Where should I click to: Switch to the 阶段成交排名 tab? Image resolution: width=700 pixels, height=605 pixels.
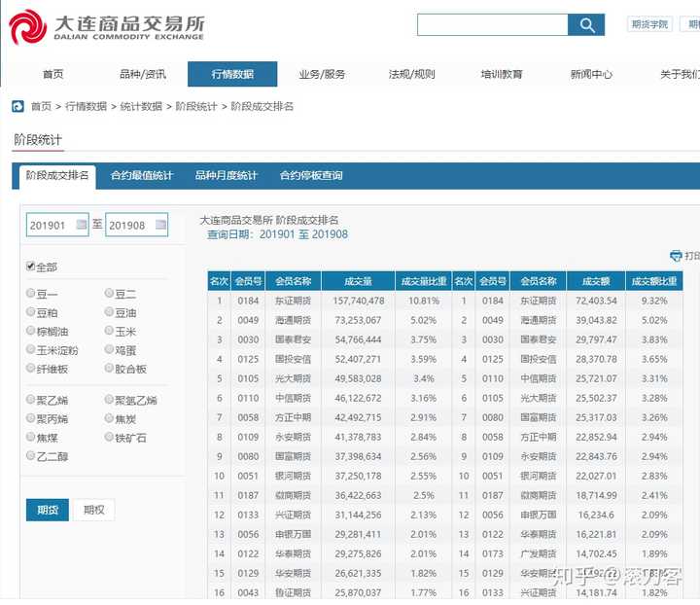(57, 176)
